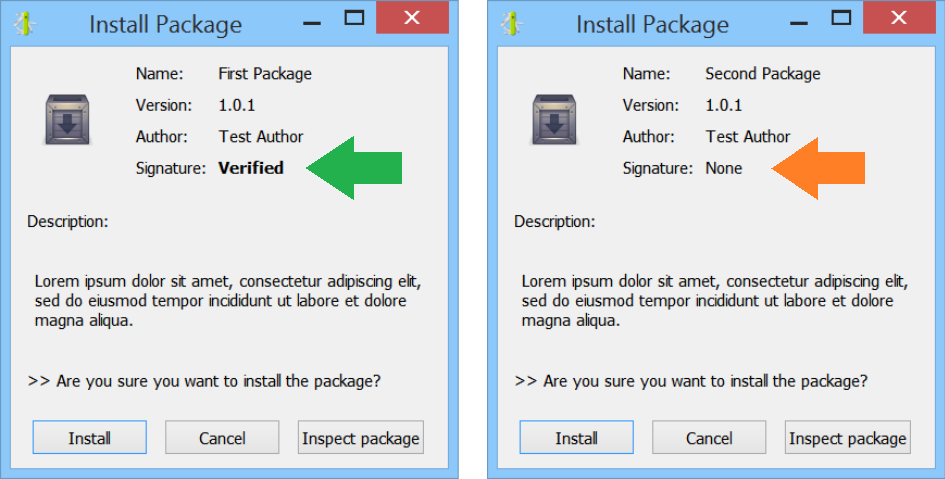Cancel the First Package installation
The width and height of the screenshot is (945, 479).
click(222, 437)
